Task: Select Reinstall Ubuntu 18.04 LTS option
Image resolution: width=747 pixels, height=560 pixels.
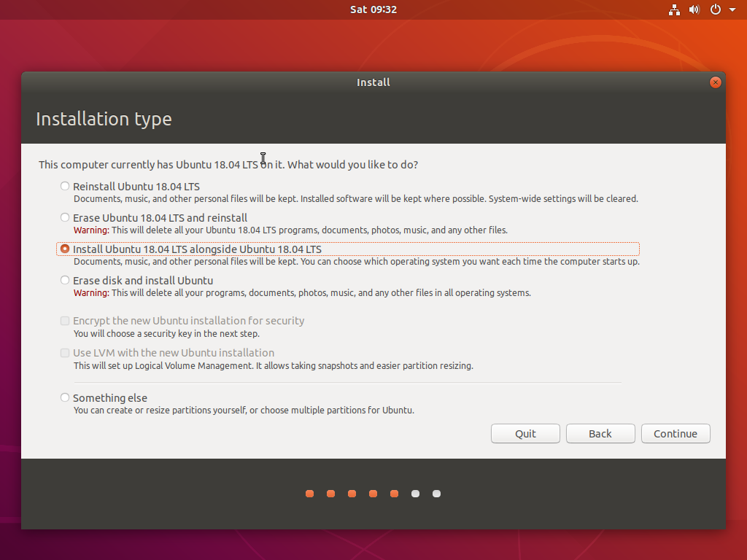Action: [x=65, y=186]
